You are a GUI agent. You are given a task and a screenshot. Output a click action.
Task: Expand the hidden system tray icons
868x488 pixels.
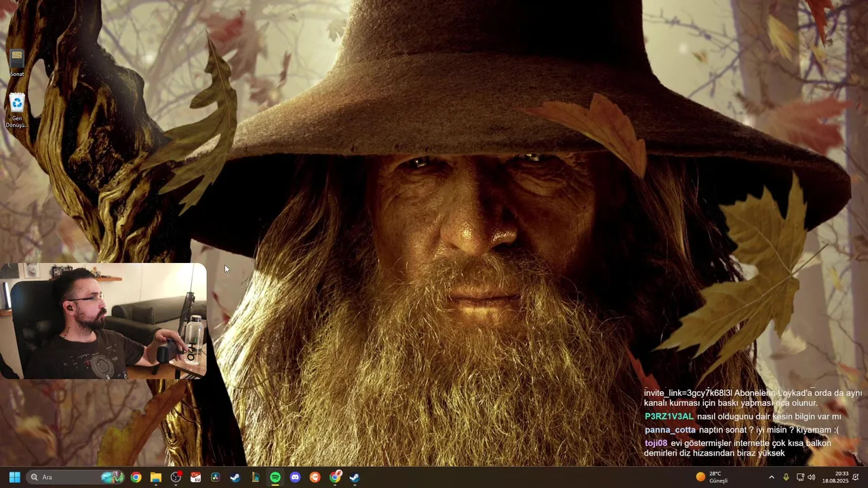click(x=771, y=477)
